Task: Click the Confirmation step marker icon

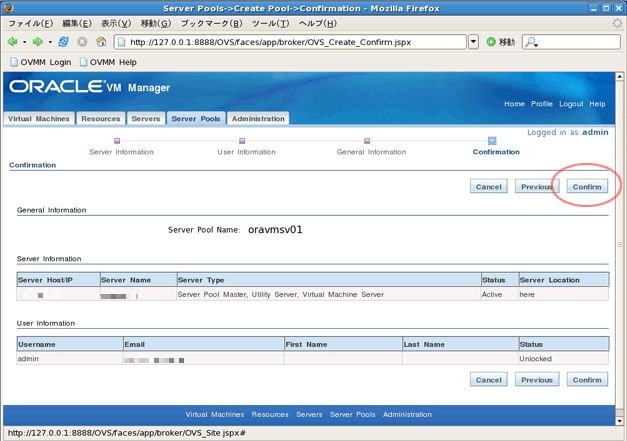Action: [x=492, y=141]
